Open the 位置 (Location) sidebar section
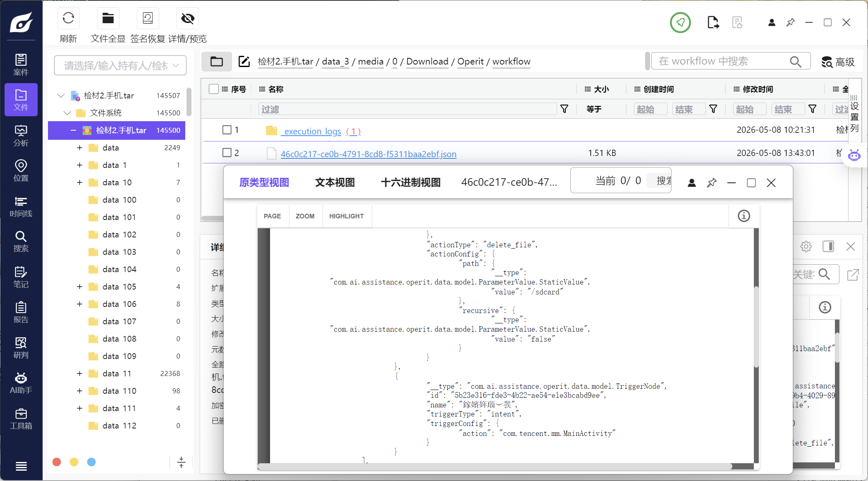The width and height of the screenshot is (868, 481). [x=21, y=171]
